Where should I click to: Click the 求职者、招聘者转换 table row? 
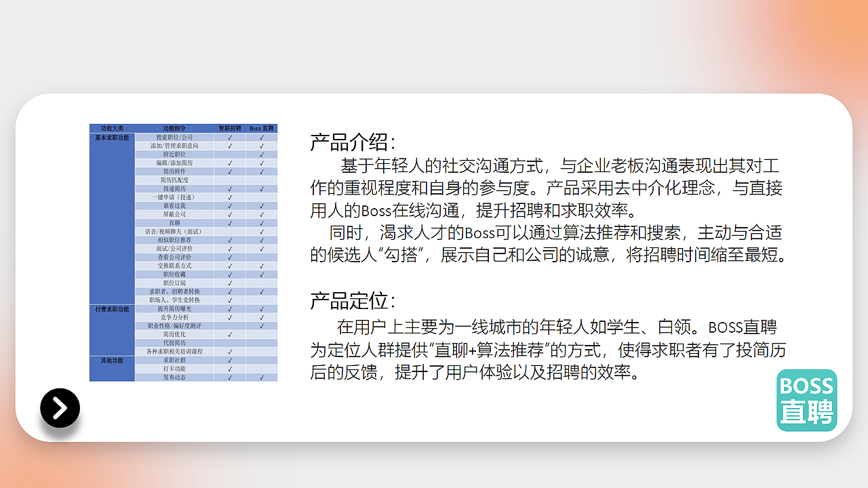click(206, 291)
